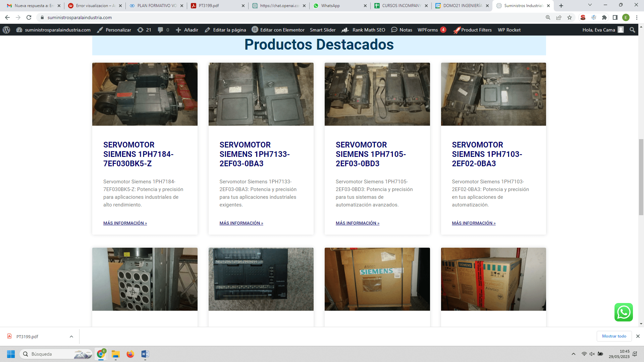Click the Siemens cardboard box with red tape photo
644x362 pixels.
click(x=493, y=279)
